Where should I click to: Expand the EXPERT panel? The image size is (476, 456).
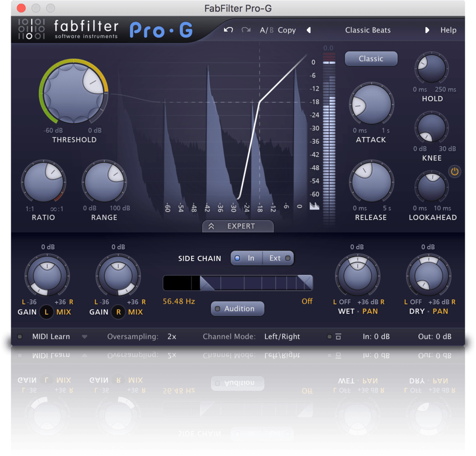pyautogui.click(x=238, y=226)
